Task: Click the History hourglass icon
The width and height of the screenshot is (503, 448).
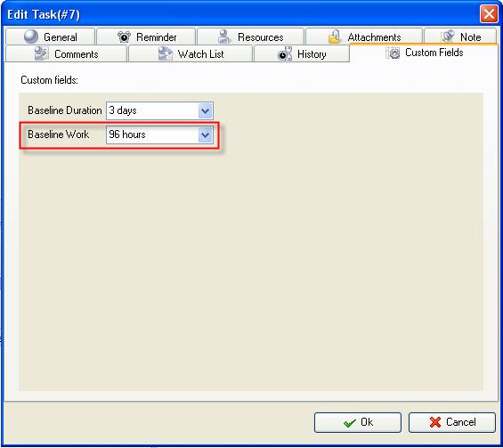Action: point(285,53)
